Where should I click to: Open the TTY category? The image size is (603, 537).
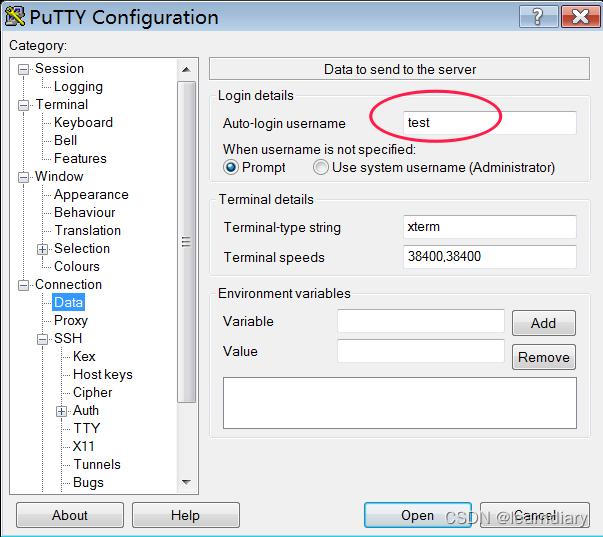pos(87,428)
